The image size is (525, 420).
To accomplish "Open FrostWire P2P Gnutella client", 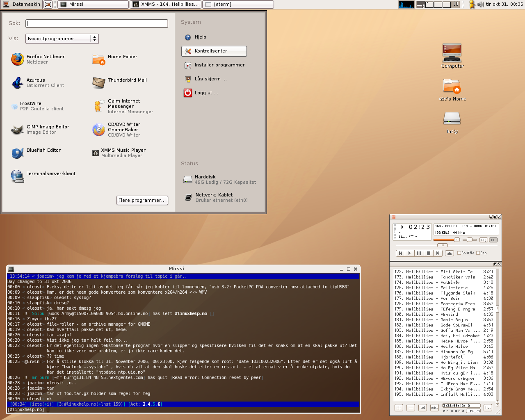I will (x=38, y=106).
